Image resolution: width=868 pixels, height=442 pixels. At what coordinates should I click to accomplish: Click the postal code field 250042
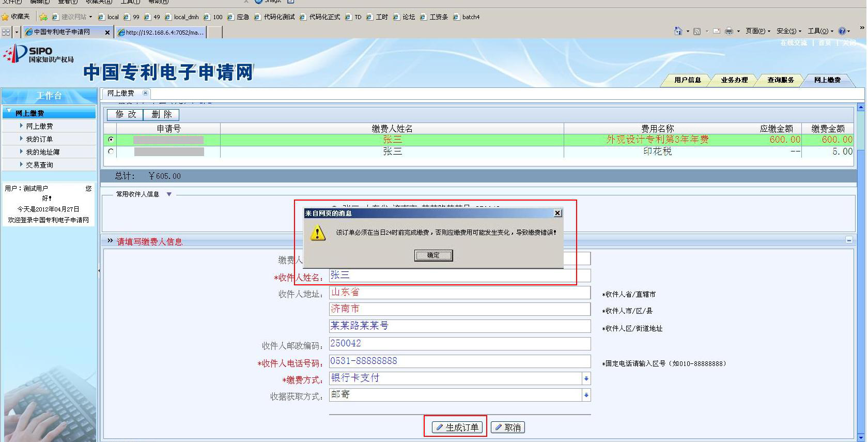460,344
